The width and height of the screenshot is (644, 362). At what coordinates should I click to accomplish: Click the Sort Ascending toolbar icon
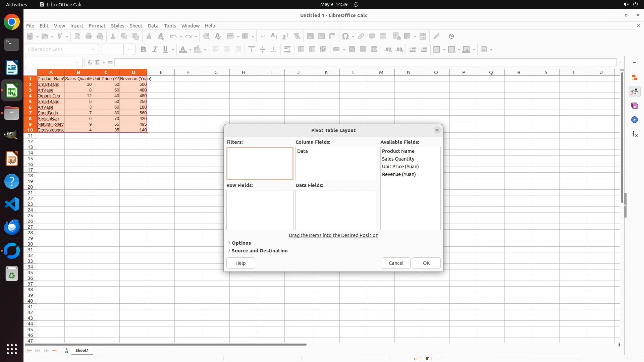point(274,36)
